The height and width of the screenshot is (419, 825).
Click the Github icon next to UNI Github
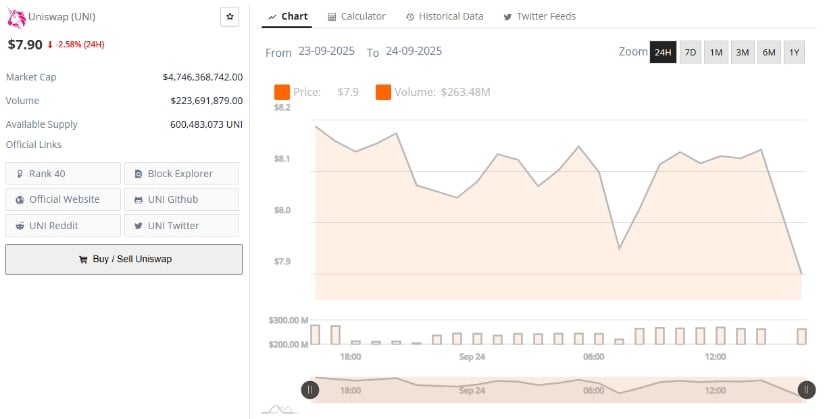click(x=138, y=200)
